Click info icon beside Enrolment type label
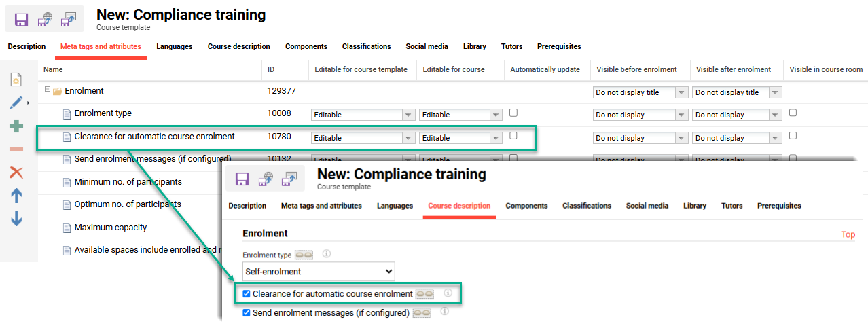Screen dimensions: 868x326 [326, 255]
